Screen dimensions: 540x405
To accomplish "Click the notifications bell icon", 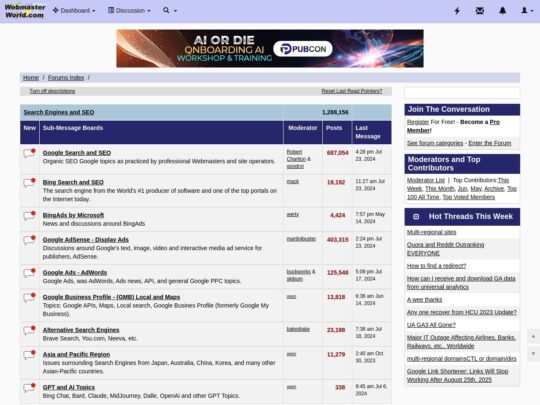I will pos(502,11).
